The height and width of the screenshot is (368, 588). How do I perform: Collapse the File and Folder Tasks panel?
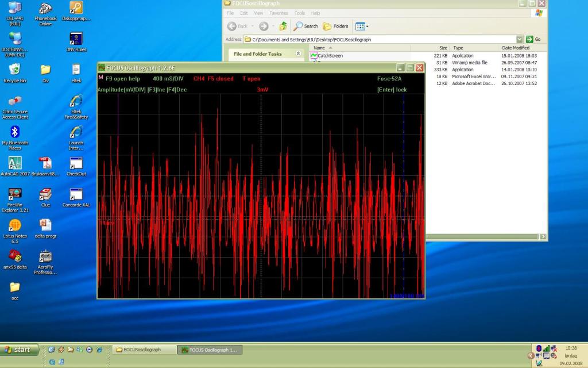[x=299, y=53]
